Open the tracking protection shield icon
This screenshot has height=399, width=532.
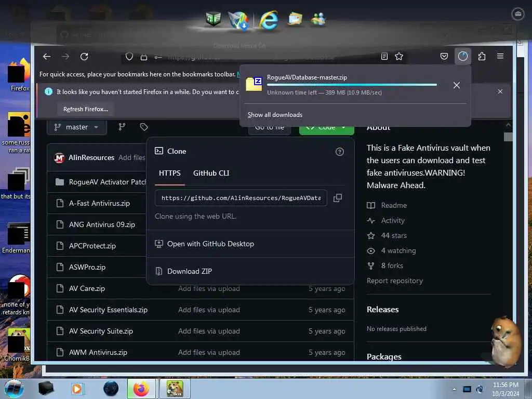(x=129, y=56)
